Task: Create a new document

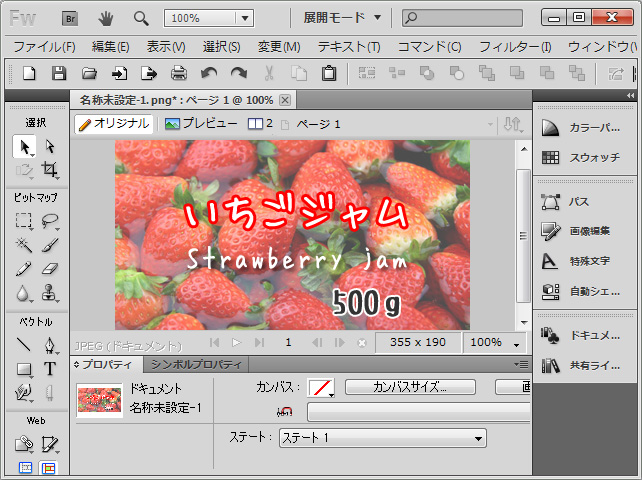Action: 29,74
